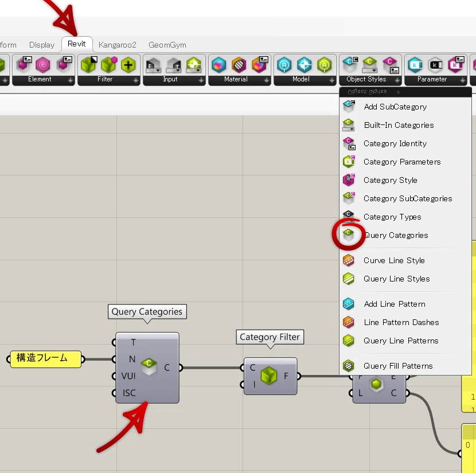Viewport: 476px width, 473px height.
Task: Click green crosshair icon in Input panel
Action: point(194,65)
